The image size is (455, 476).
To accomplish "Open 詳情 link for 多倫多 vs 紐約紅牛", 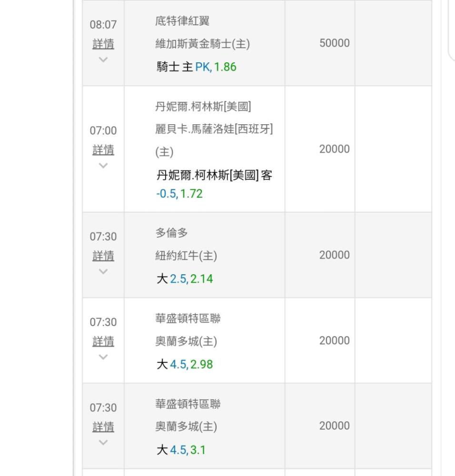I will point(103,256).
